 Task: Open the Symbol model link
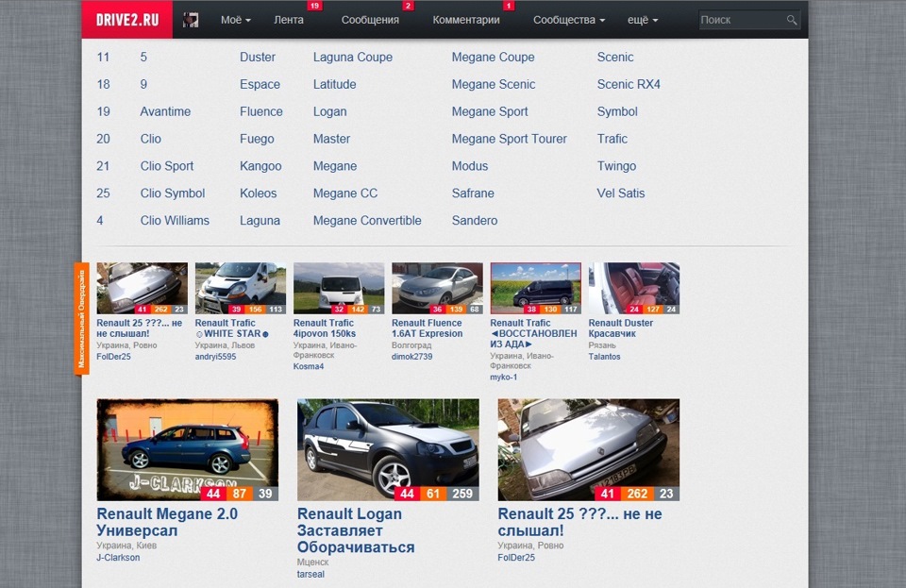pyautogui.click(x=617, y=112)
